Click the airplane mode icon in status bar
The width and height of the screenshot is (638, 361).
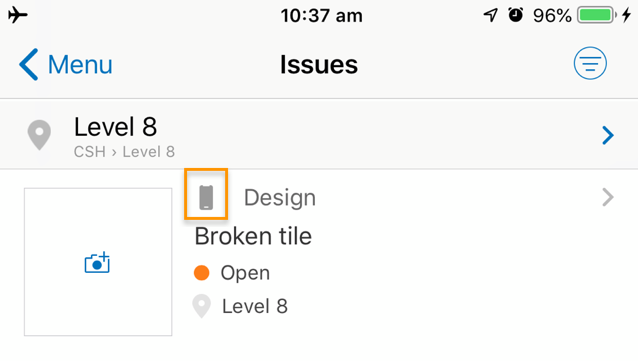click(x=18, y=15)
